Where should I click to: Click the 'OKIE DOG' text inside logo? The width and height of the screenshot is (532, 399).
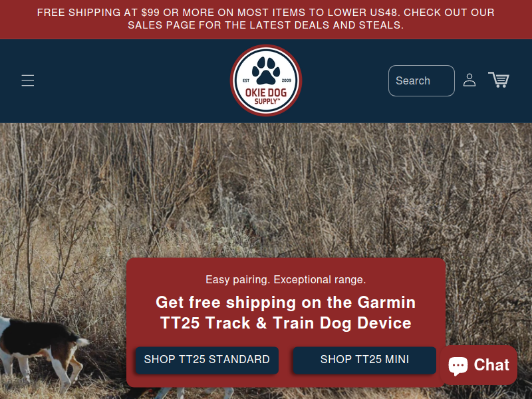[x=266, y=92]
